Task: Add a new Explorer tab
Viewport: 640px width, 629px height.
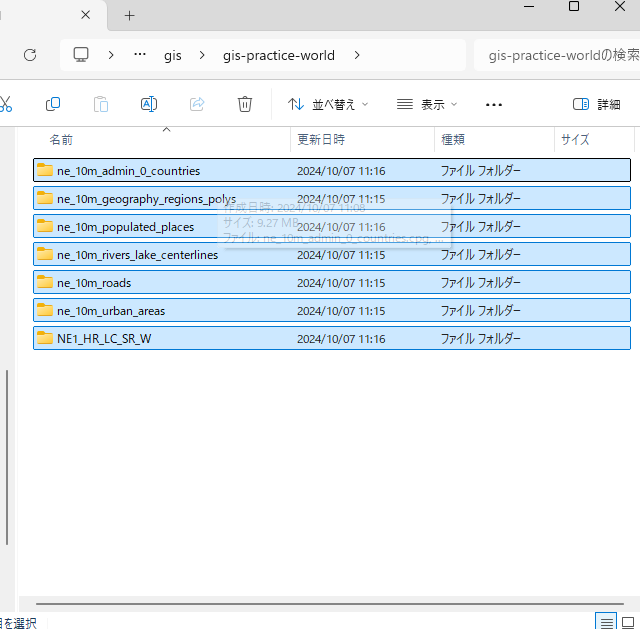Action: (x=129, y=16)
